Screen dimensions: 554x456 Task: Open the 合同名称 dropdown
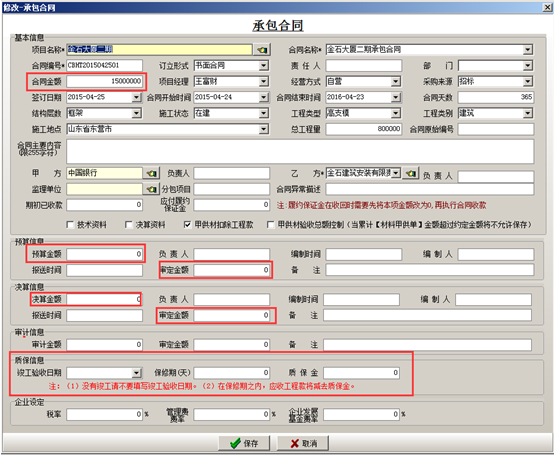[x=528, y=50]
